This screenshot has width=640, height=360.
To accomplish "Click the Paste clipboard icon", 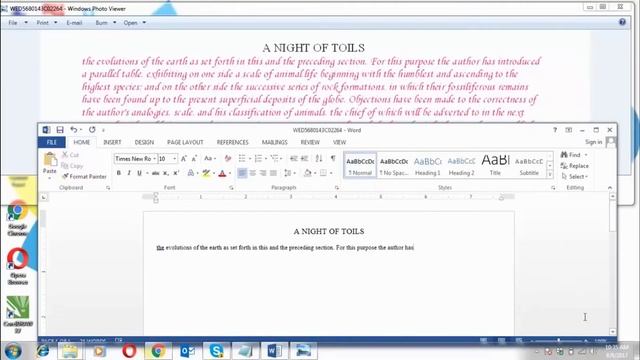I will coord(50,160).
